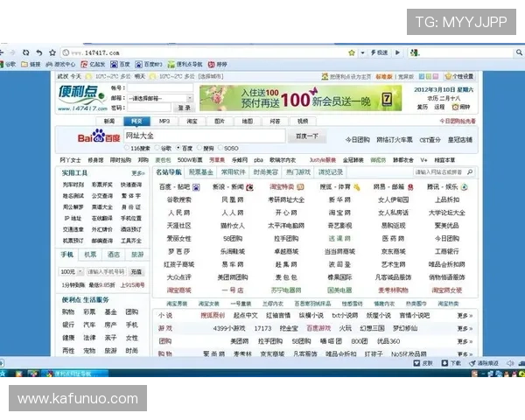Open the 链接 bookmarks folder
Viewport: 525px width, 420px height.
click(31, 64)
